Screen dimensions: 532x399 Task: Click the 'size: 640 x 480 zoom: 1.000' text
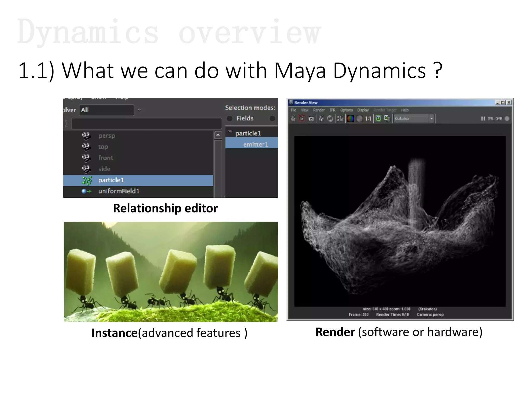click(387, 309)
